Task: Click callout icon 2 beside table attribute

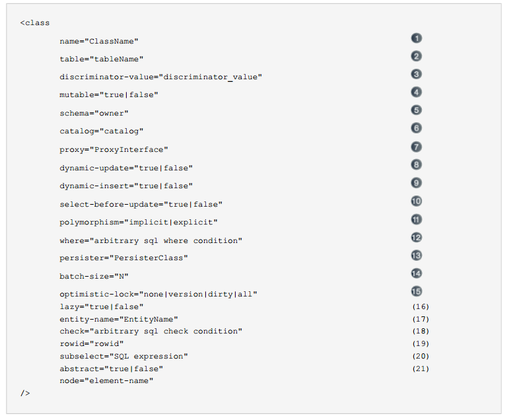Action: point(416,56)
